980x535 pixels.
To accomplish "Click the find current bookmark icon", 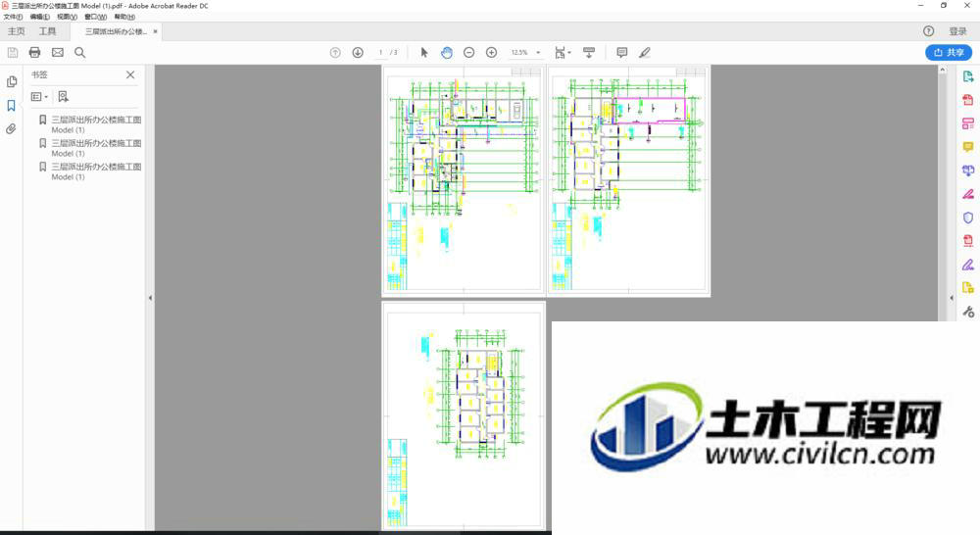I will tap(63, 97).
